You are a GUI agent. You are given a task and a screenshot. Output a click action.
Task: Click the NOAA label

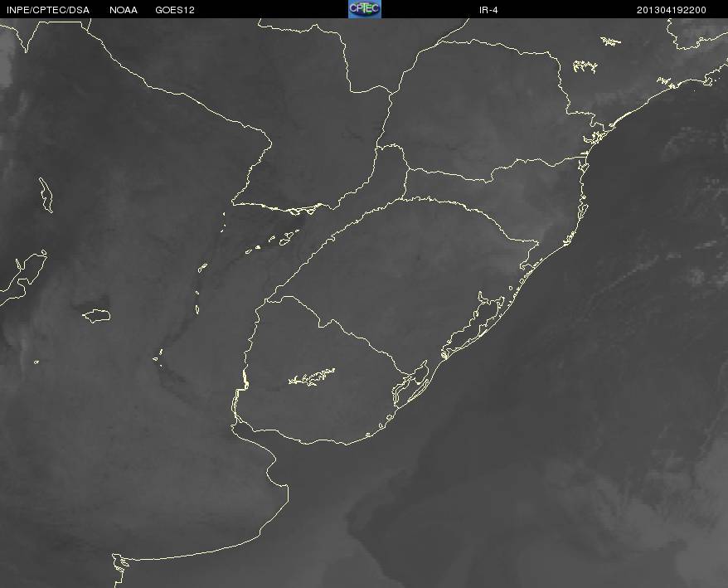(124, 10)
